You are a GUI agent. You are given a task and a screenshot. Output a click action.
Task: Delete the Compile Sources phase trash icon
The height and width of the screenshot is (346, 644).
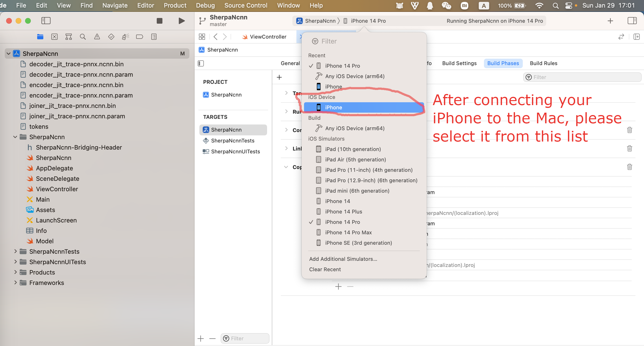tap(630, 130)
